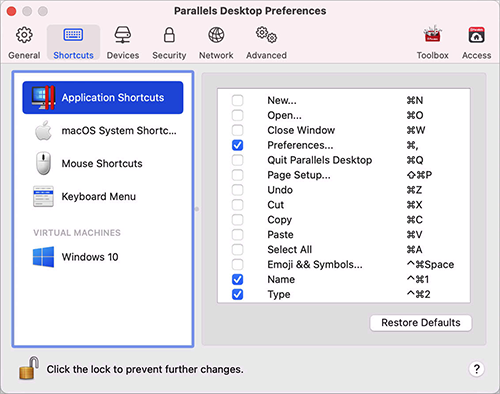Switch to the Network tab label

pos(216,55)
